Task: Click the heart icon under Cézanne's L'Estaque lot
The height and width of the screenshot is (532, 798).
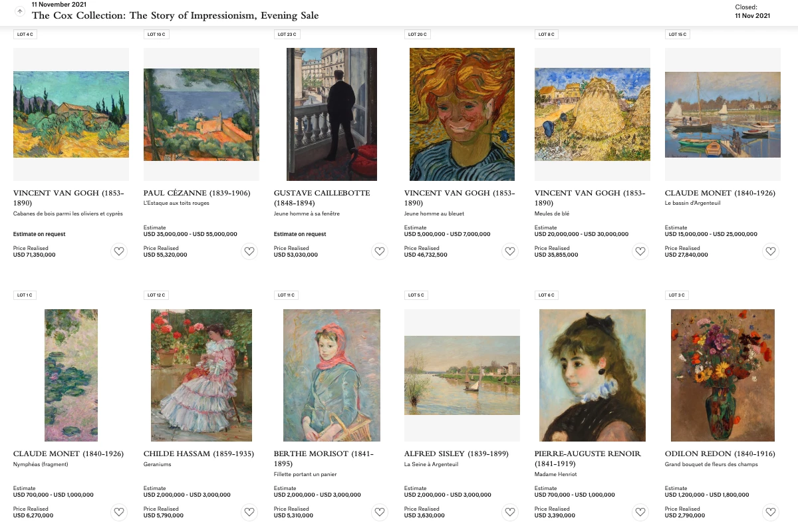Action: (x=249, y=251)
